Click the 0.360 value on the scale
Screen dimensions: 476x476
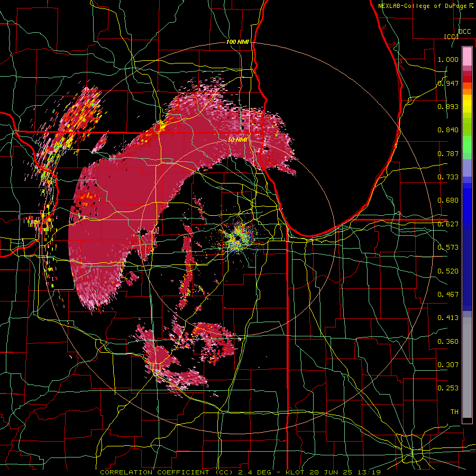tap(448, 342)
